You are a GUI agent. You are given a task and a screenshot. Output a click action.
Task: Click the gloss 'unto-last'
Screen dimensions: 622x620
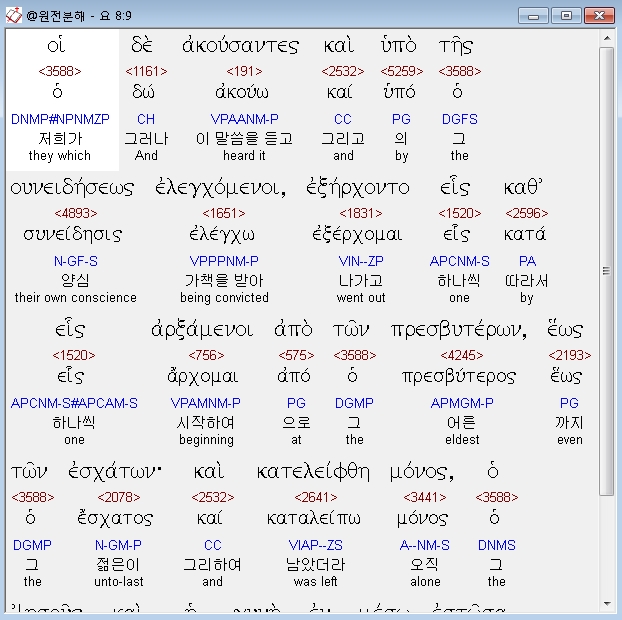click(119, 582)
